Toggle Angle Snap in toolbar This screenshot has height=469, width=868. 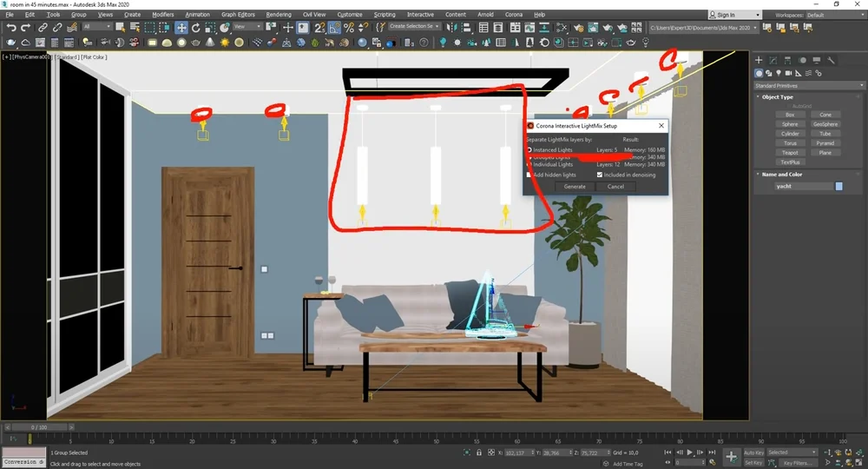[x=334, y=27]
